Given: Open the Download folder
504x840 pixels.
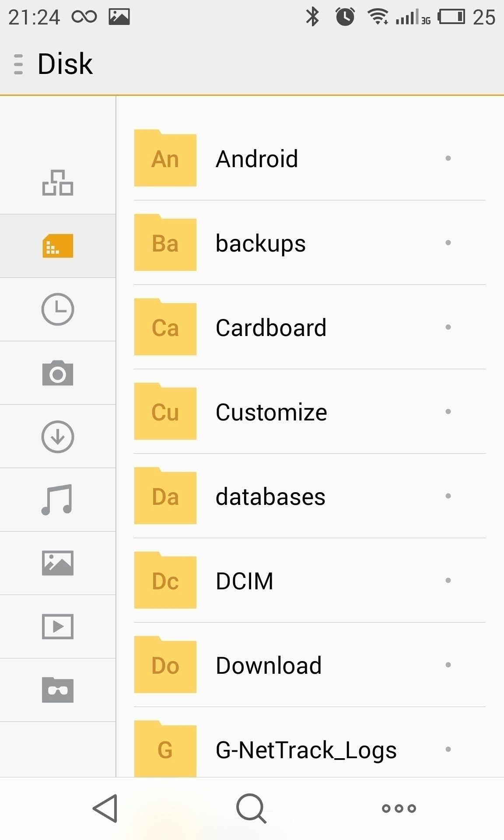Looking at the screenshot, I should [310, 665].
